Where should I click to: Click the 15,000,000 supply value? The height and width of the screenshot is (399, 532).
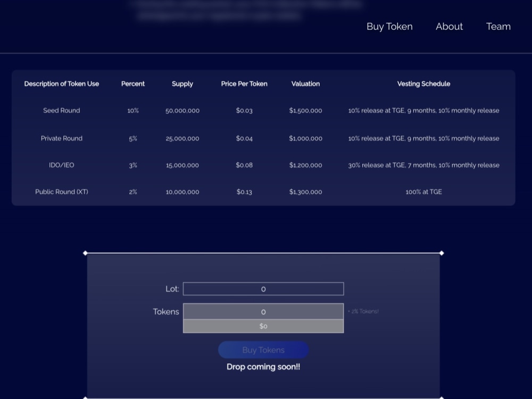[182, 165]
